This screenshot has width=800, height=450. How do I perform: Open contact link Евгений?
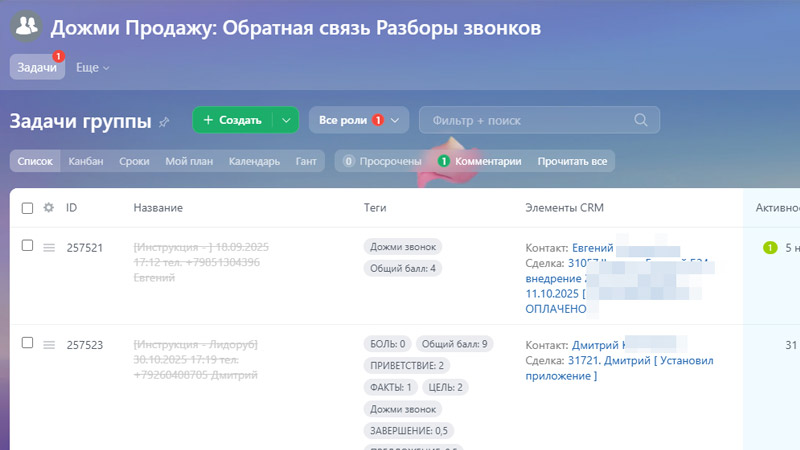[592, 248]
